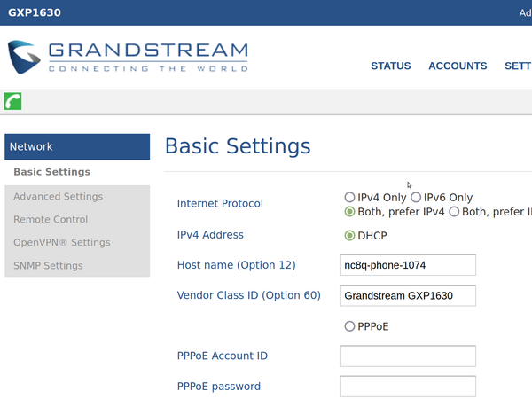
Task: Open Remote Control settings page
Action: coord(51,220)
